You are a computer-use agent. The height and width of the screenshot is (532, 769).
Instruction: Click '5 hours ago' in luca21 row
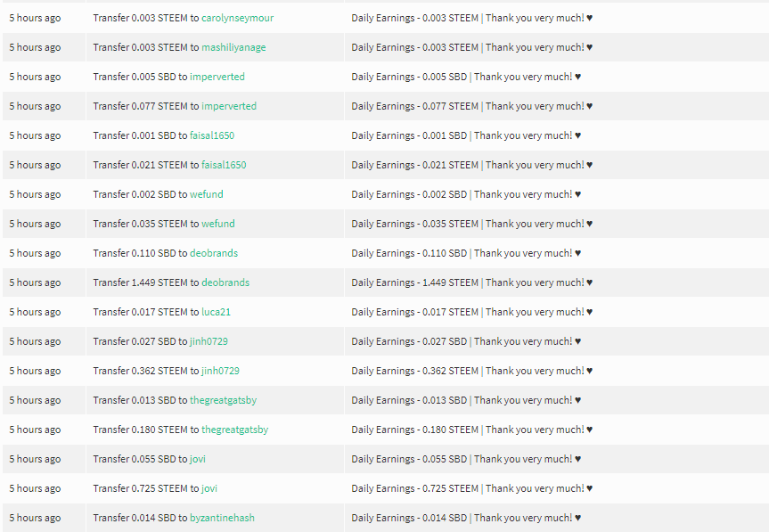[35, 312]
